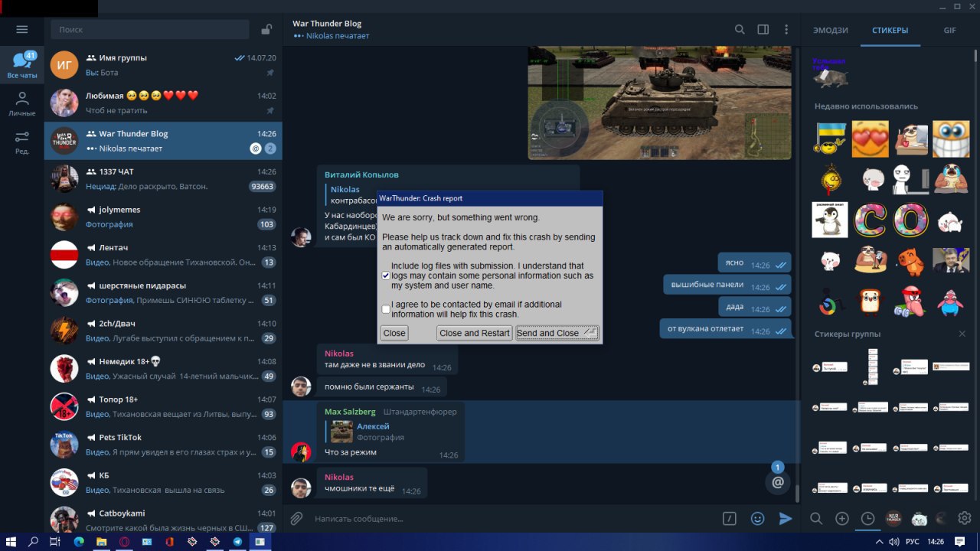This screenshot has width=980, height=551.
Task: Check 'I agree to be contacted by email'
Action: point(386,309)
